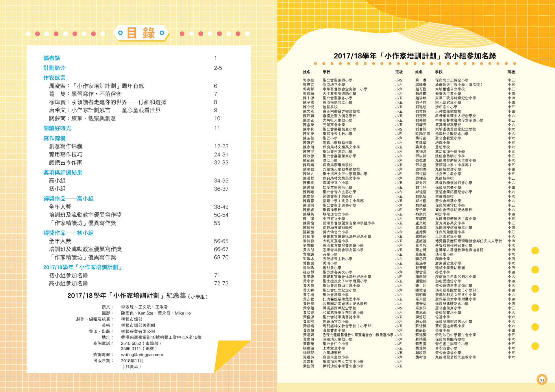Image resolution: width=555 pixels, height=392 pixels.
Task: Select the school 香港培正小學
Action: tap(334, 85)
